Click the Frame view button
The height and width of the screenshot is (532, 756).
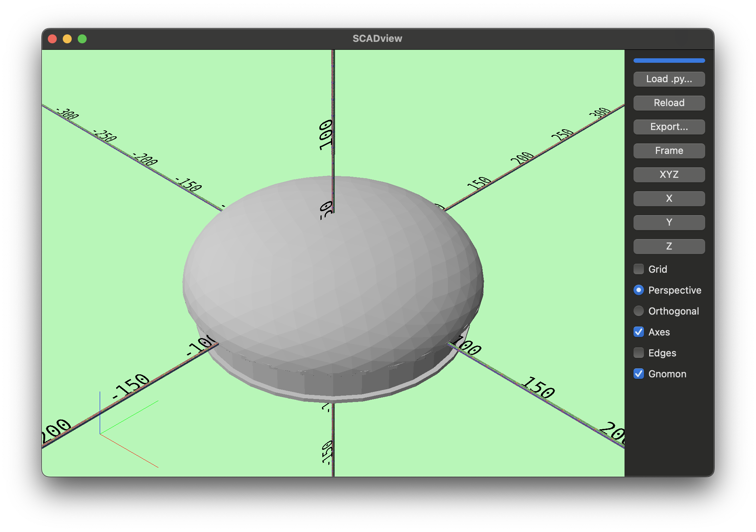pos(669,151)
